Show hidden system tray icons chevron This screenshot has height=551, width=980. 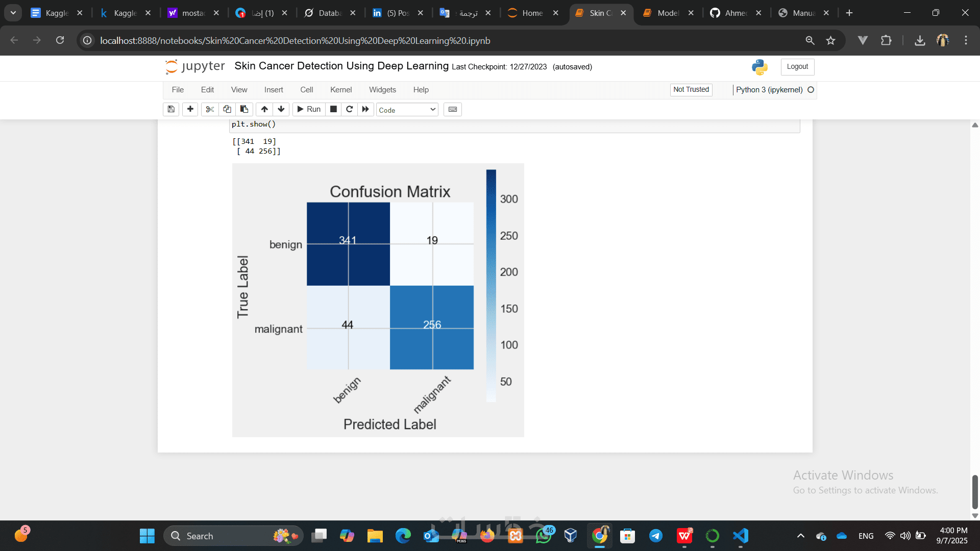tap(800, 536)
